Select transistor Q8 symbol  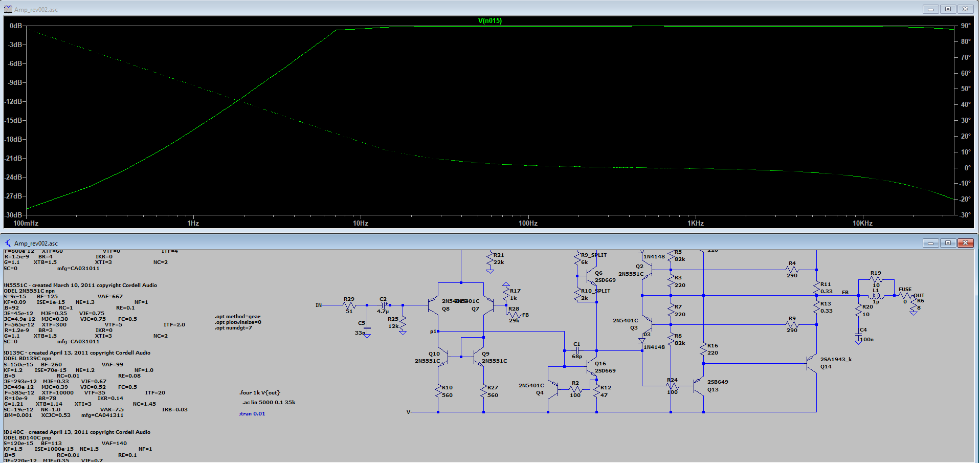(434, 305)
